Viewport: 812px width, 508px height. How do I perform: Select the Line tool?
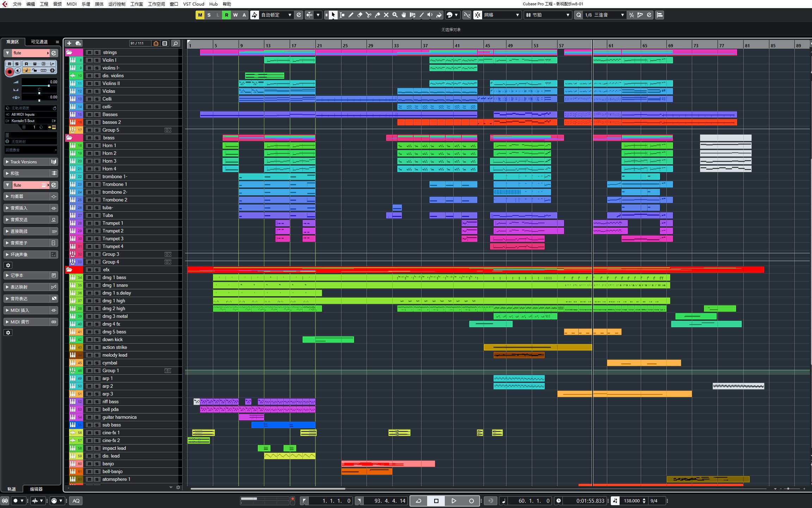click(x=421, y=15)
